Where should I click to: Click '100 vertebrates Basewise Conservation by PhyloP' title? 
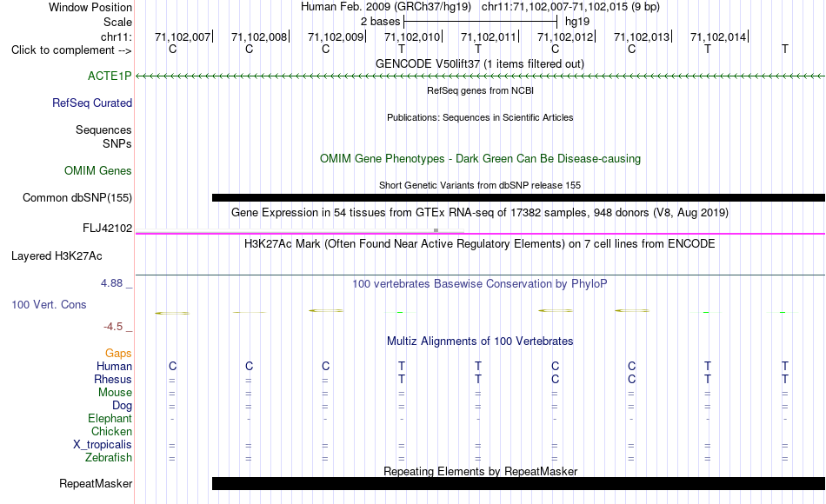point(480,284)
